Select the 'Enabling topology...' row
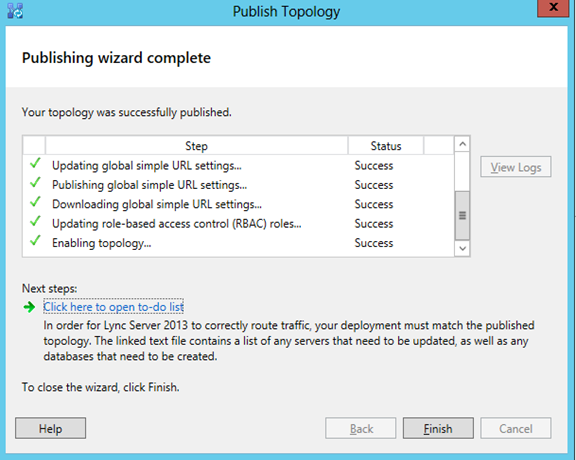The image size is (576, 460). click(239, 243)
